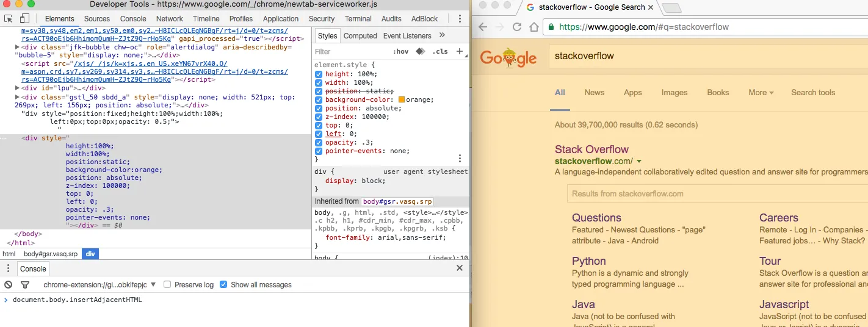Screen dimensions: 868x327
Task: Add a new style rule with the plus
Action: [460, 52]
